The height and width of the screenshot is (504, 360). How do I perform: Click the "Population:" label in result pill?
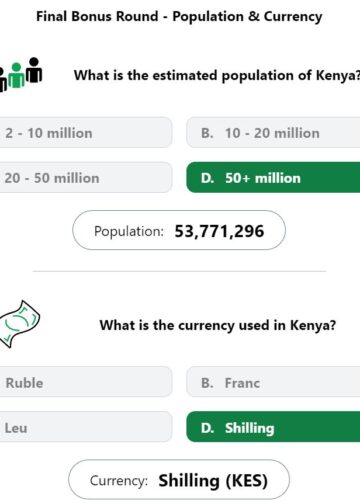pos(129,231)
